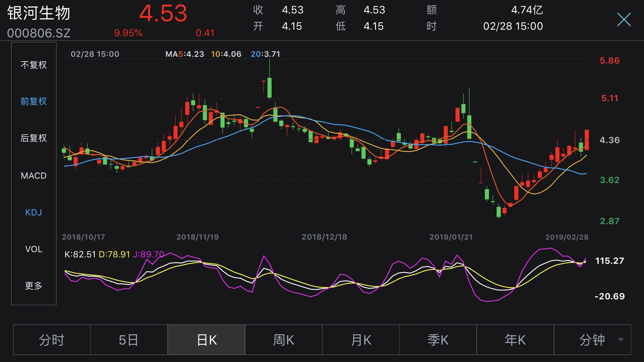This screenshot has width=644, height=362.
Task: Open the 周K weekly chart tab
Action: point(283,340)
